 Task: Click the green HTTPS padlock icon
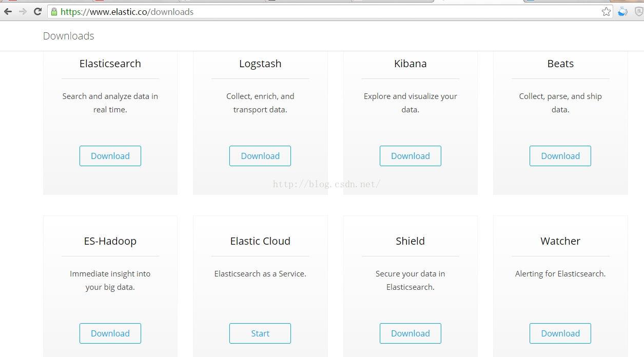(54, 11)
